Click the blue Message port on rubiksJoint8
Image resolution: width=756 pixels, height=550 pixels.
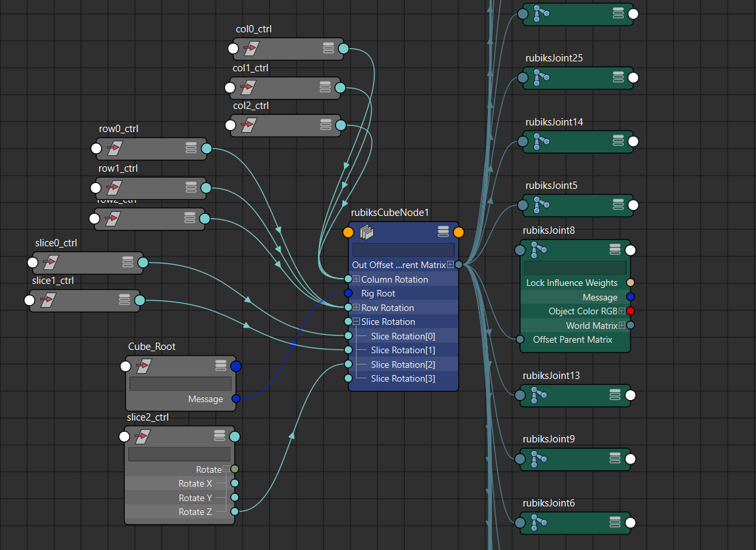tap(630, 297)
